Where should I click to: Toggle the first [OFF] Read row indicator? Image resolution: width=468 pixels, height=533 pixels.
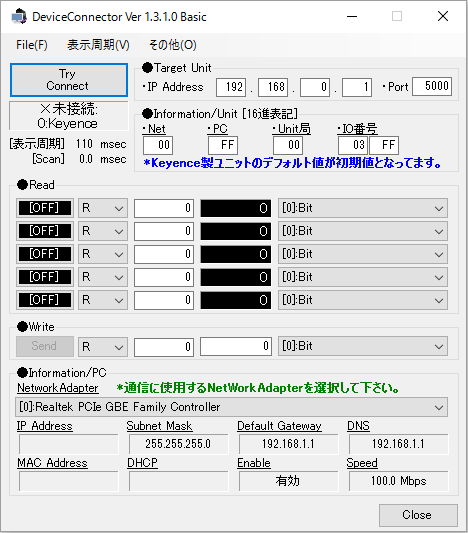pyautogui.click(x=45, y=208)
